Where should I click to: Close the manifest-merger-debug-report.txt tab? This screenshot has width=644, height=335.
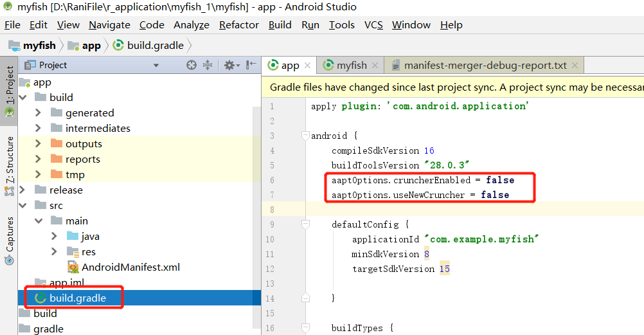coord(575,66)
